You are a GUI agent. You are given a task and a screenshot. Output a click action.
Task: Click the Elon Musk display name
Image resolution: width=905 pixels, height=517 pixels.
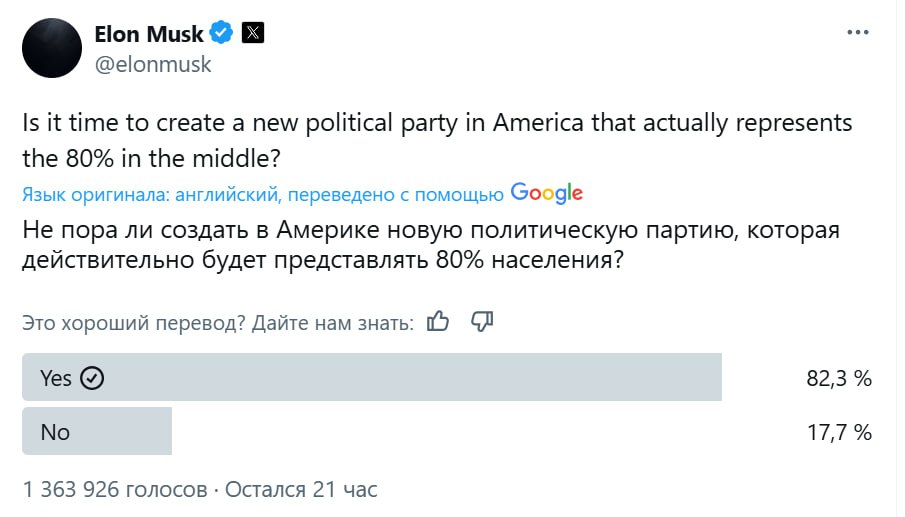coord(148,34)
